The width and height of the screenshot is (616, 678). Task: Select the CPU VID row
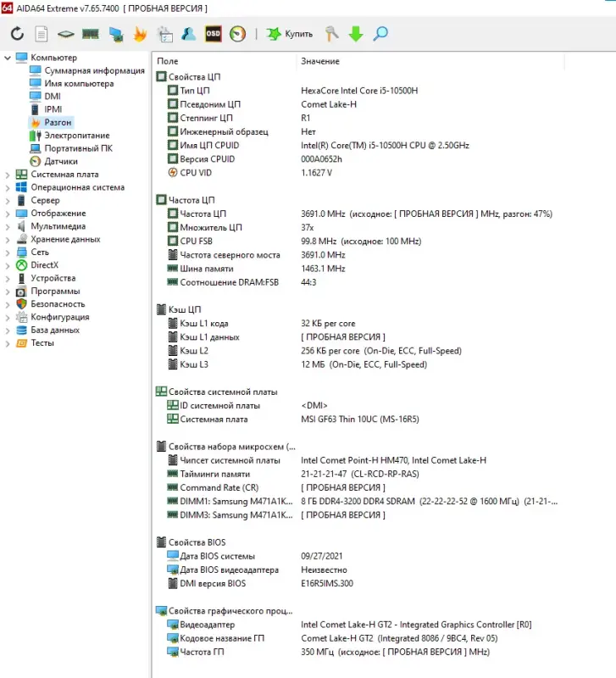[358, 173]
